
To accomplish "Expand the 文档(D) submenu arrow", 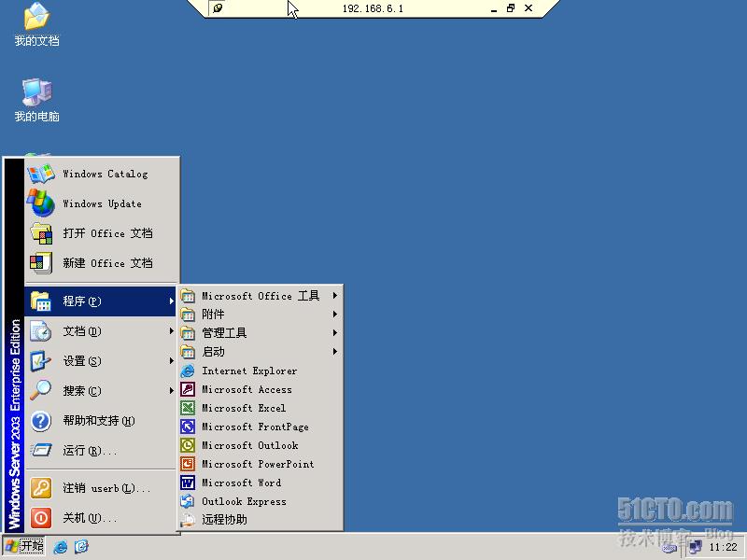I will pos(171,331).
